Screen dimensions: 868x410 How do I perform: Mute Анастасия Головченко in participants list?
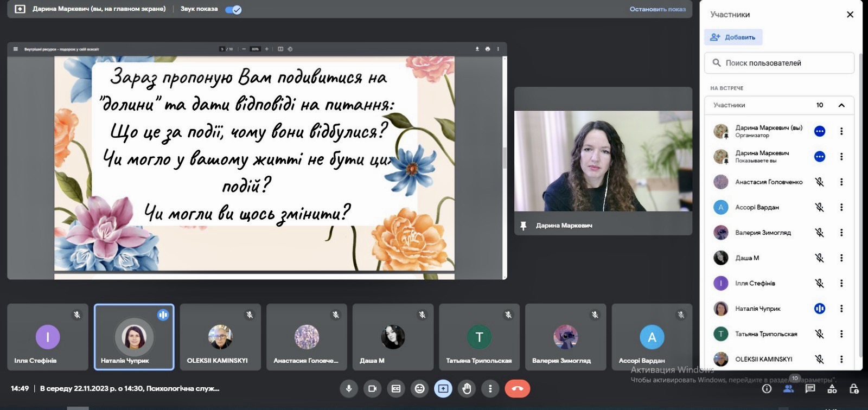click(819, 182)
